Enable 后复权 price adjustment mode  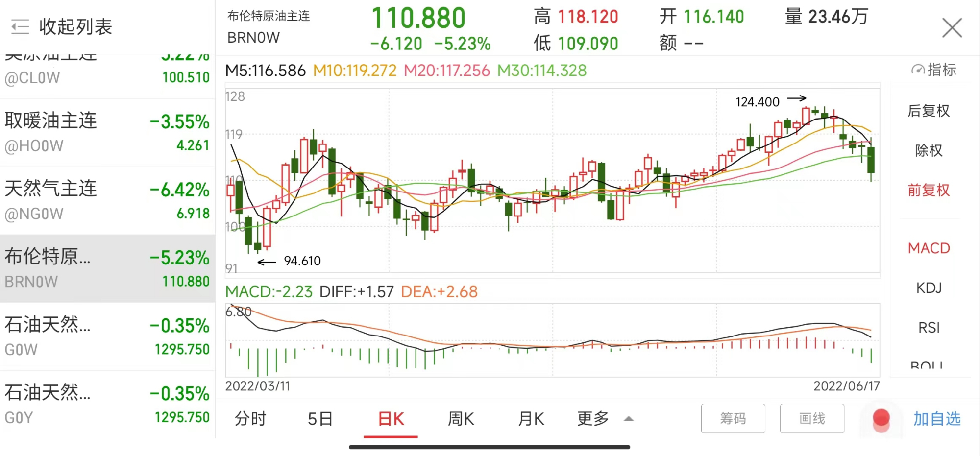click(929, 112)
